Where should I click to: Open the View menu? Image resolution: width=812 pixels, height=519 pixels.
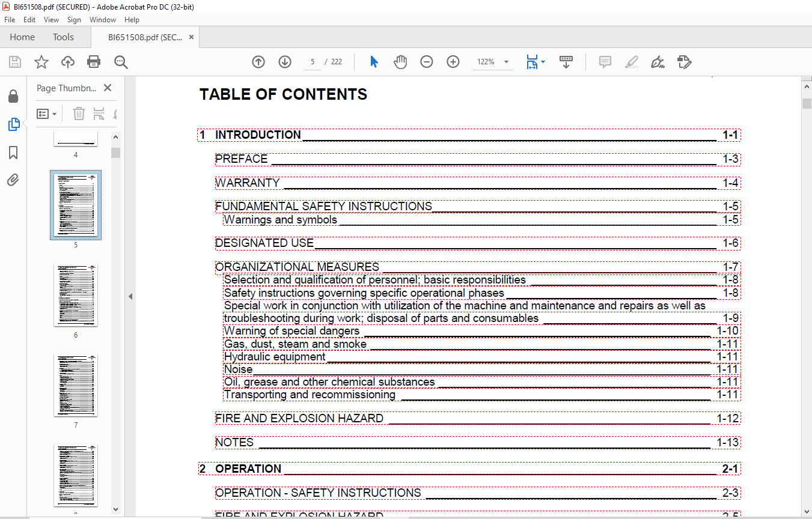point(51,20)
